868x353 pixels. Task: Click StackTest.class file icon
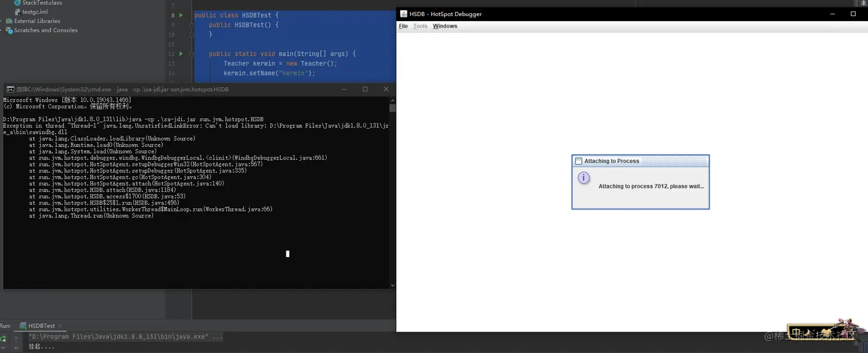(17, 3)
